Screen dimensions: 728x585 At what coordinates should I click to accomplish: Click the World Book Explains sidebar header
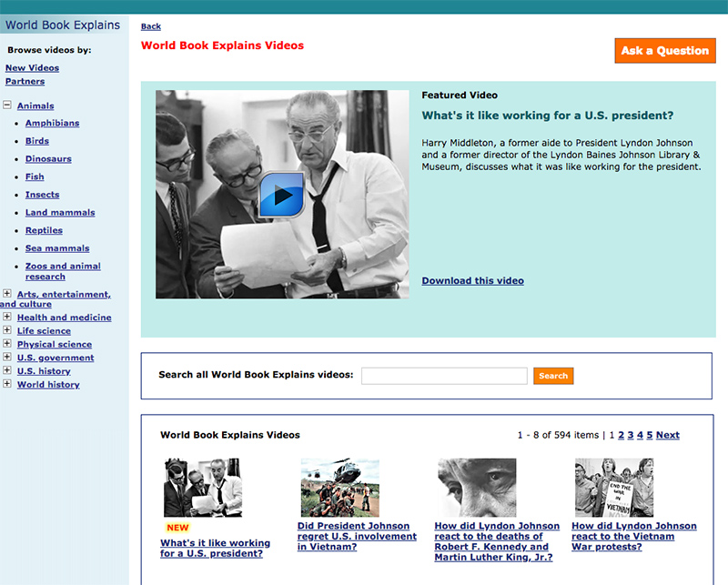pos(63,25)
